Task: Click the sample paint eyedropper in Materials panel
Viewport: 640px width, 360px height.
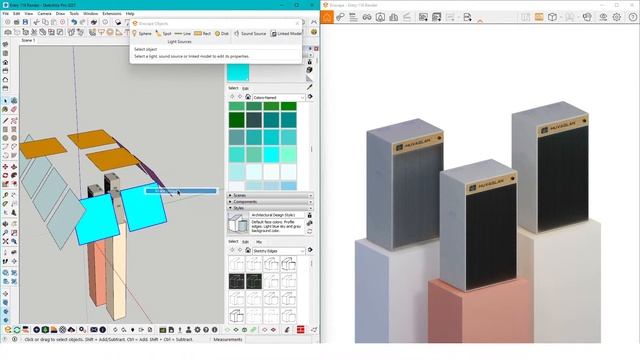Action: 310,87
